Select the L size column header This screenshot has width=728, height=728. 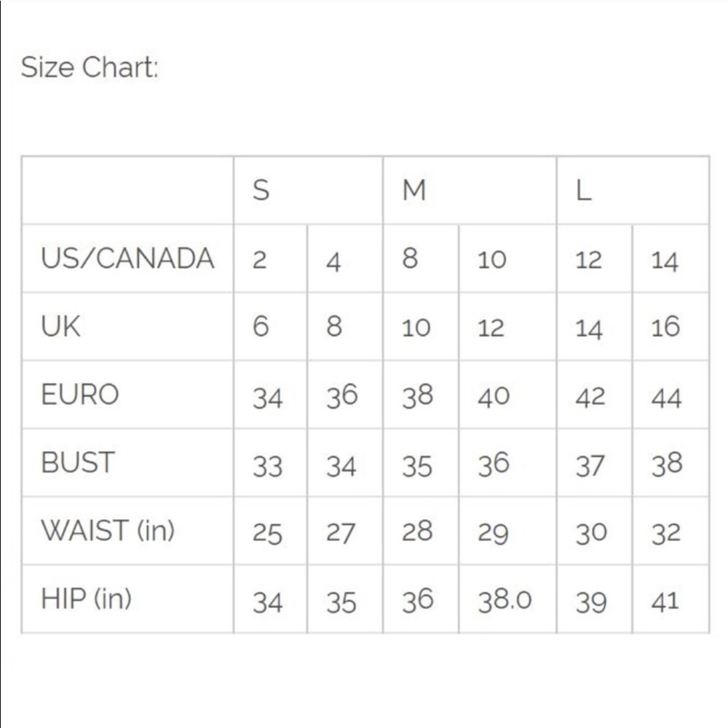coord(583,191)
